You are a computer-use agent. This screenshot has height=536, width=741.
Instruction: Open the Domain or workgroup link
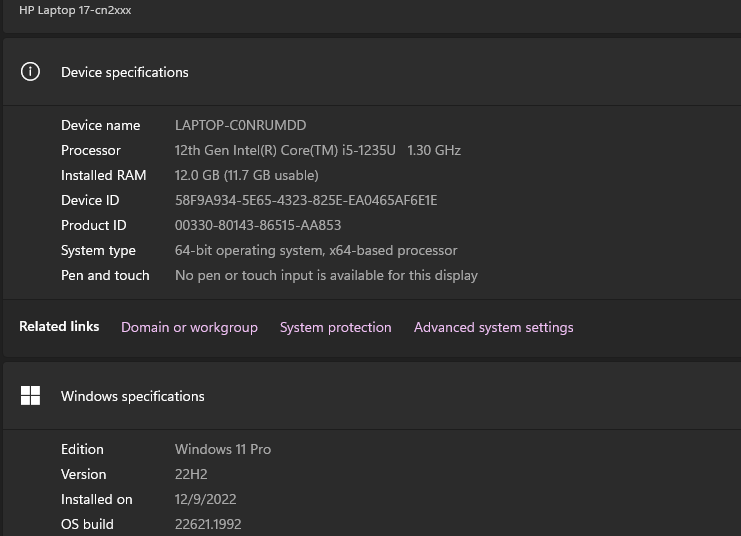click(x=189, y=327)
